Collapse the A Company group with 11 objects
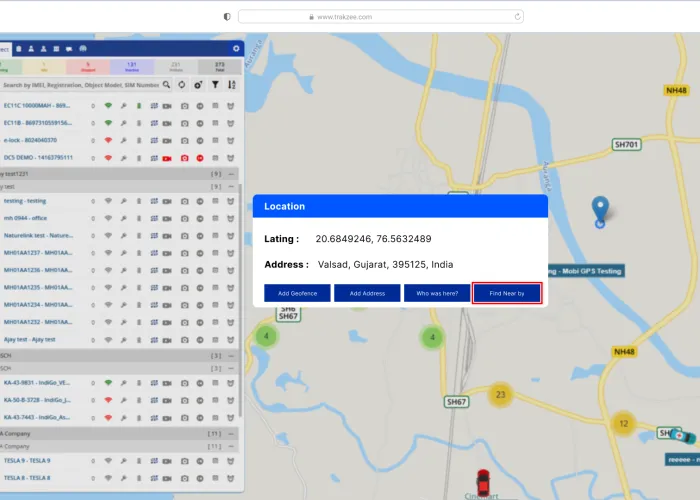 231,434
